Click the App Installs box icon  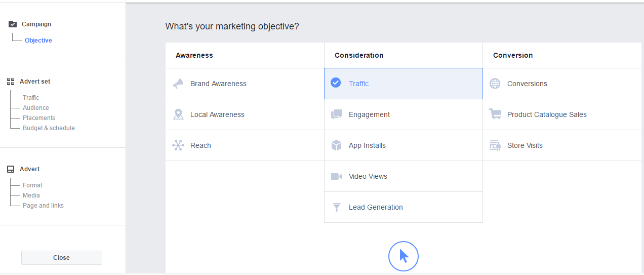pyautogui.click(x=337, y=145)
